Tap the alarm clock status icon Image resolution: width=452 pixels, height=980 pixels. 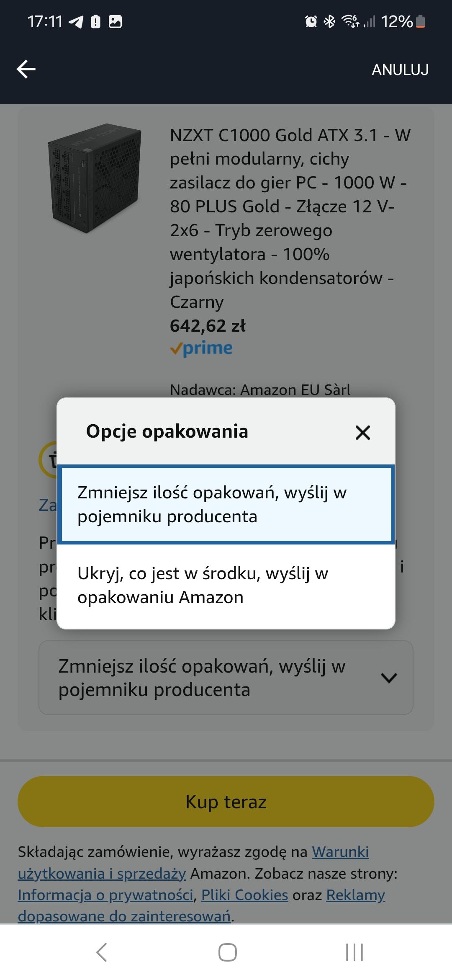311,21
